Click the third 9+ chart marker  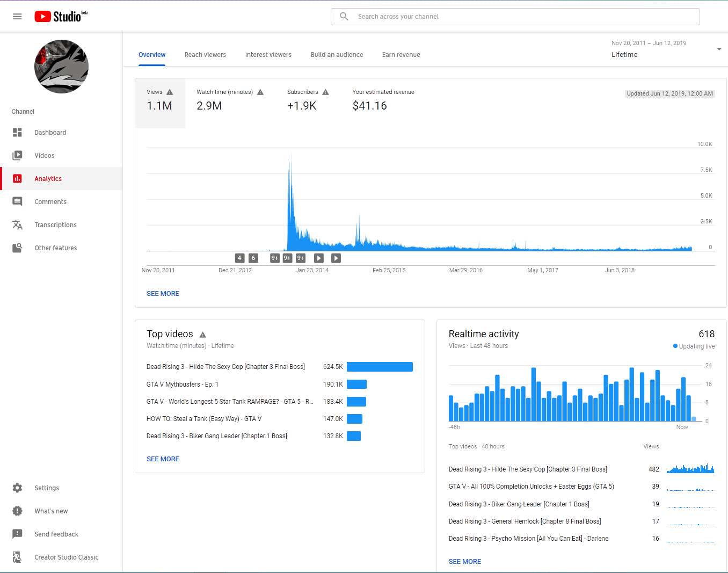301,258
